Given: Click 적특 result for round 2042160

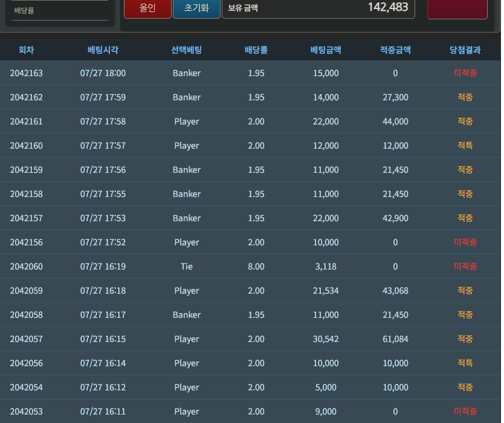Looking at the screenshot, I should click(465, 145).
